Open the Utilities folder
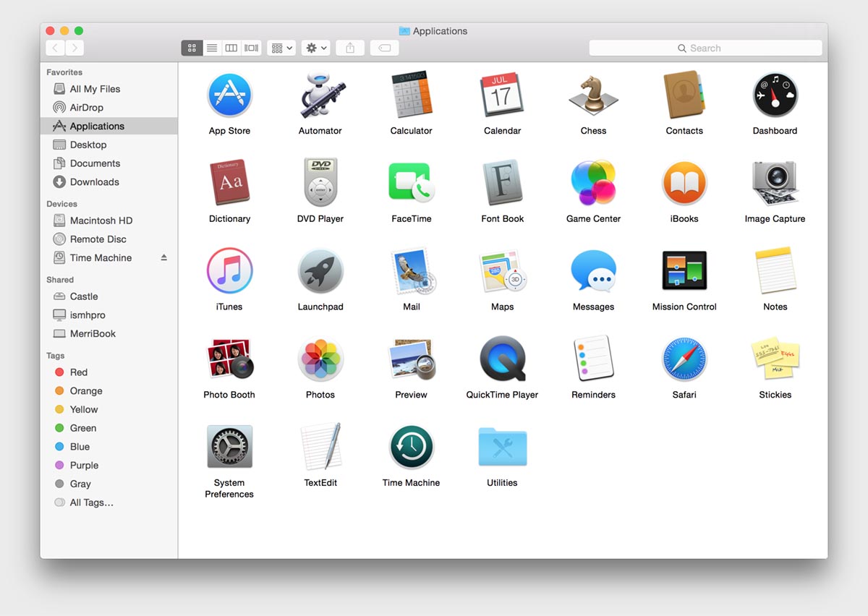 [502, 447]
